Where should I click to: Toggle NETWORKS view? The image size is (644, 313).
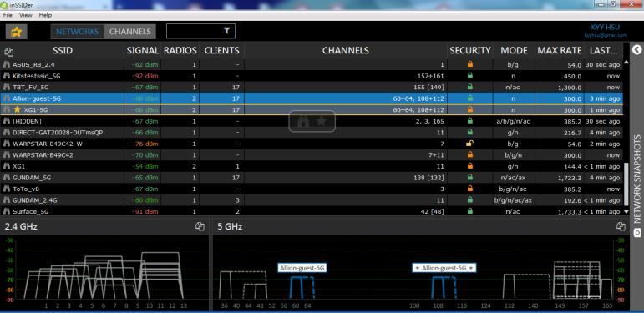[x=77, y=32]
